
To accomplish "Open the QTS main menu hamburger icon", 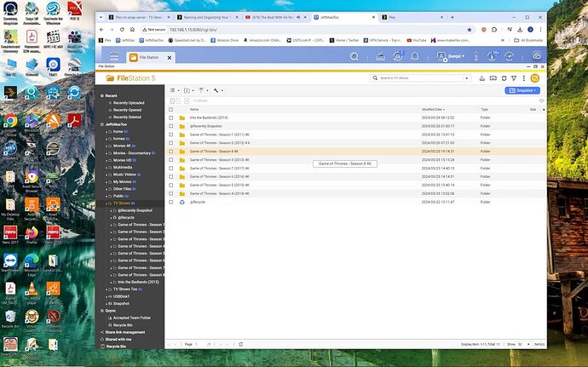I will tap(114, 56).
